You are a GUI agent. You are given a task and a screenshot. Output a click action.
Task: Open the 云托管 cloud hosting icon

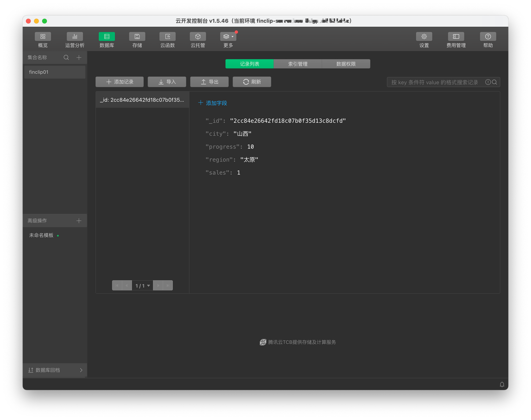[x=198, y=37]
